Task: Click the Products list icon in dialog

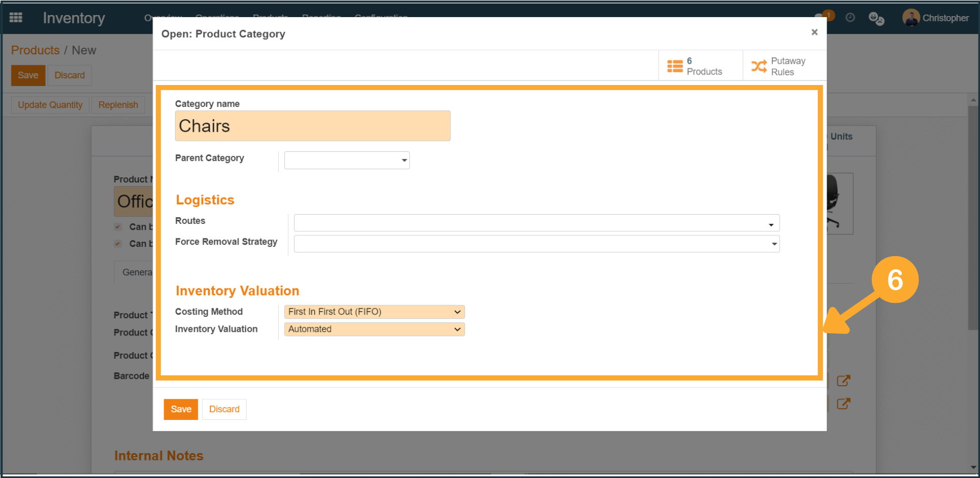Action: point(674,66)
